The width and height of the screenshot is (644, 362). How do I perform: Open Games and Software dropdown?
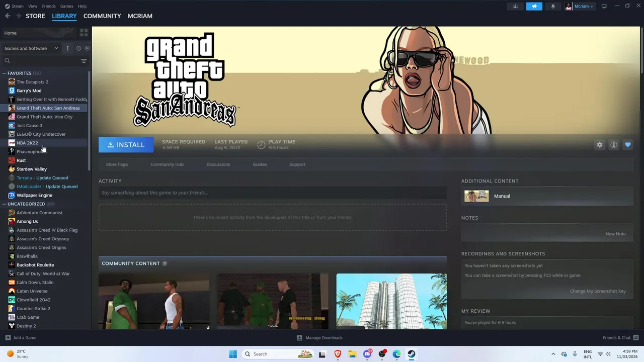pos(31,48)
